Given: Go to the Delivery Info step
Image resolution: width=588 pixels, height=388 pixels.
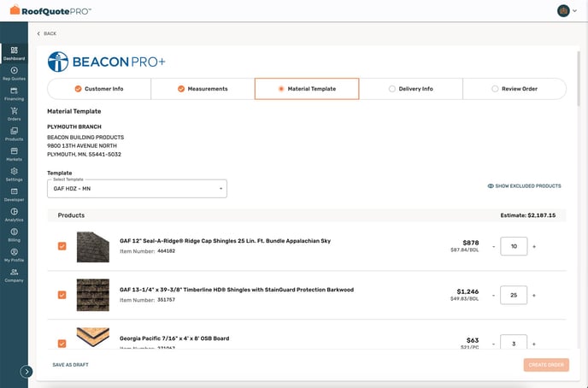Looking at the screenshot, I should pyautogui.click(x=410, y=89).
